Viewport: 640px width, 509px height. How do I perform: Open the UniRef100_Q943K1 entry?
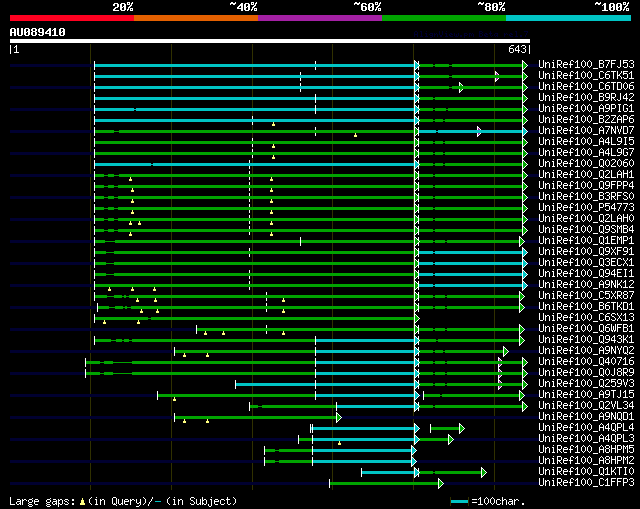[586, 340]
